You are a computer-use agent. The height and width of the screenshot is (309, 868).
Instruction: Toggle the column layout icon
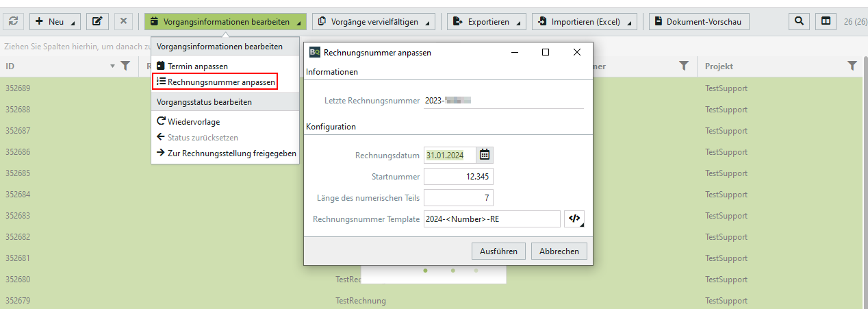pyautogui.click(x=826, y=21)
